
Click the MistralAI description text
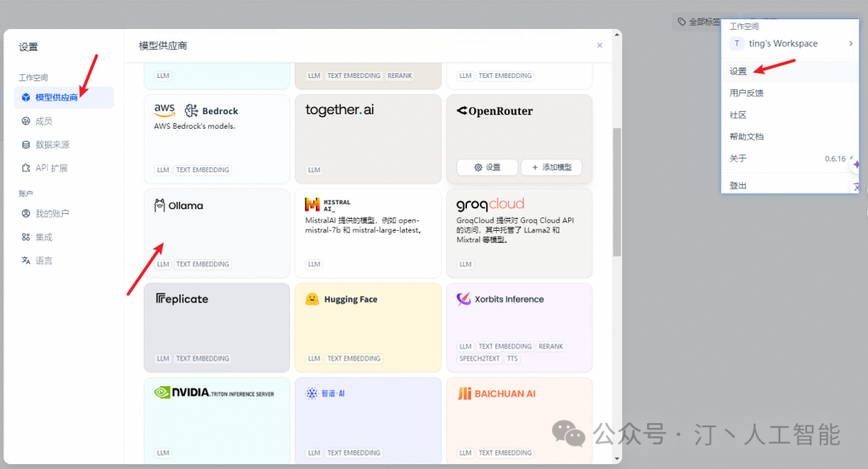(363, 225)
